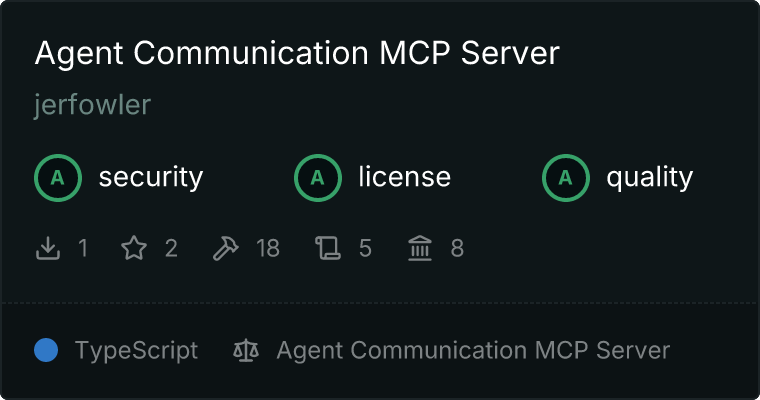The width and height of the screenshot is (760, 400).
Task: Click the TypeScript language label
Action: tap(136, 351)
